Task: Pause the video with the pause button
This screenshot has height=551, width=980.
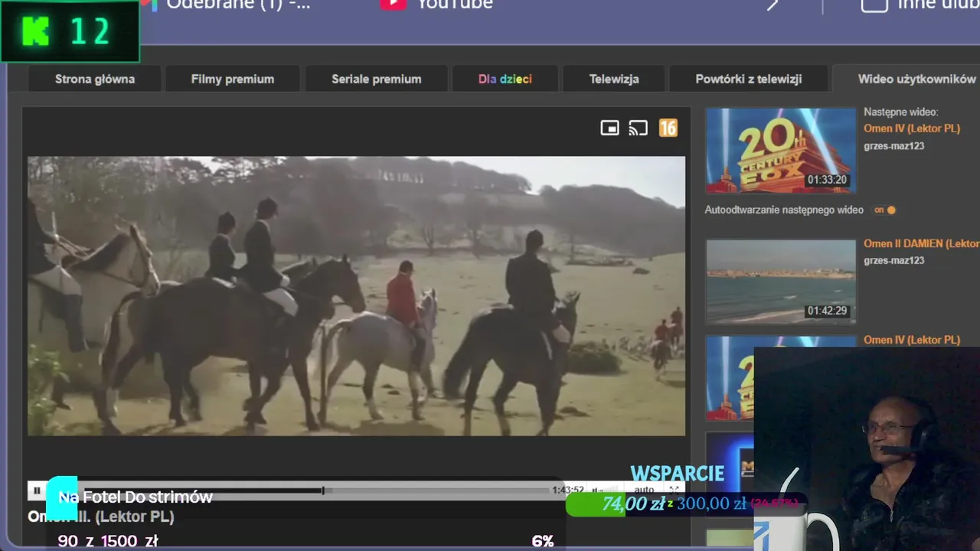Action: [x=37, y=490]
